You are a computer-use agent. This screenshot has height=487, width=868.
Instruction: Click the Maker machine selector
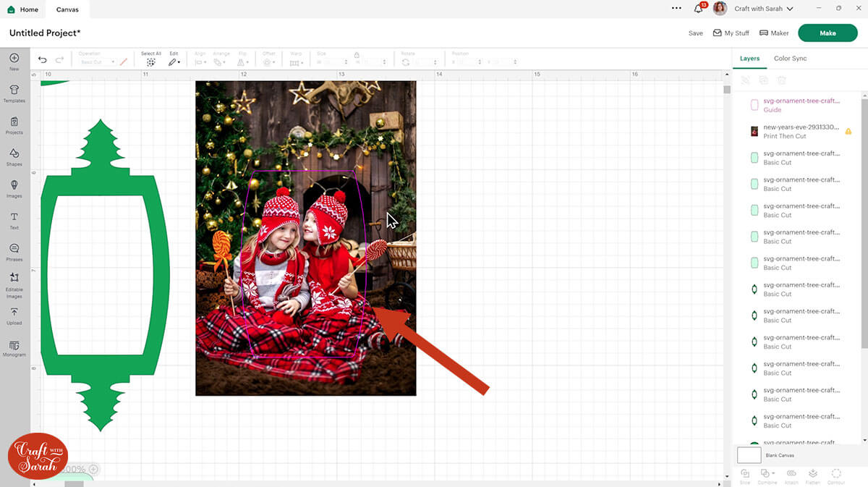coord(774,33)
